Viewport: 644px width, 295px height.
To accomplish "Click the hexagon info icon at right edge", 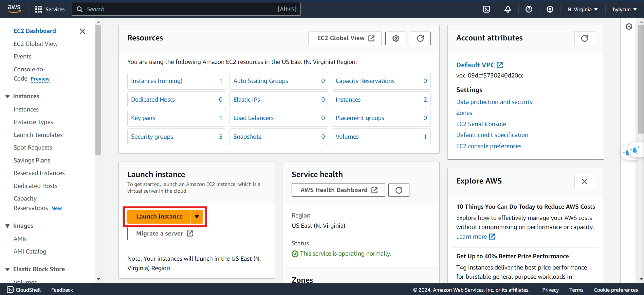I will coord(629,27).
